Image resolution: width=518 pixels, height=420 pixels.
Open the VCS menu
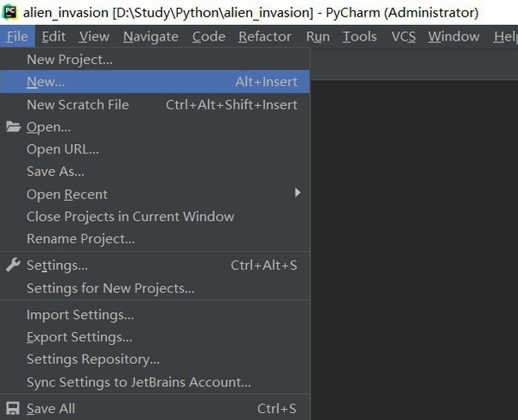[403, 36]
